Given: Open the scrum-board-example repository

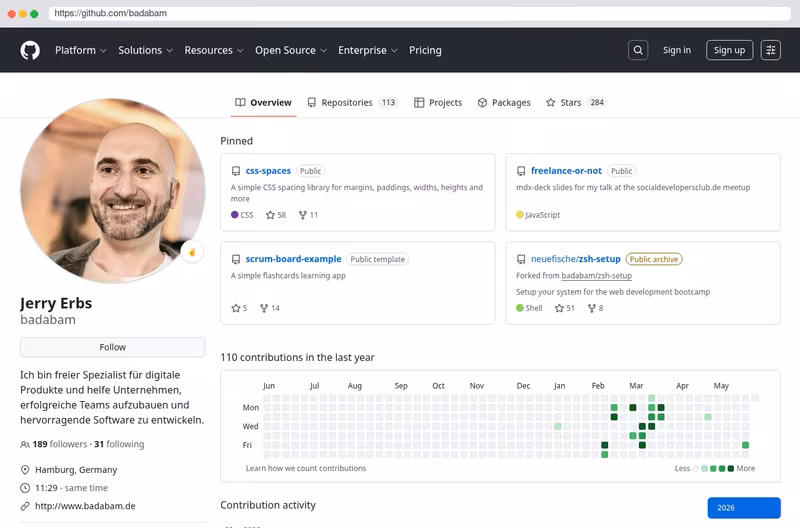Looking at the screenshot, I should pos(293,259).
